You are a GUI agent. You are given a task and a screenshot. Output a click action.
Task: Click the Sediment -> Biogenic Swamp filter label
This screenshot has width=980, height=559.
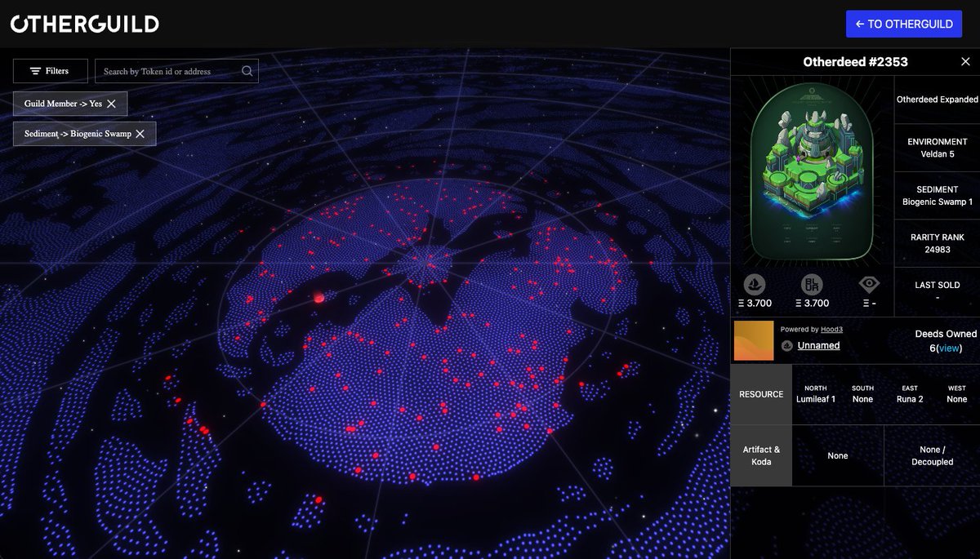click(78, 134)
